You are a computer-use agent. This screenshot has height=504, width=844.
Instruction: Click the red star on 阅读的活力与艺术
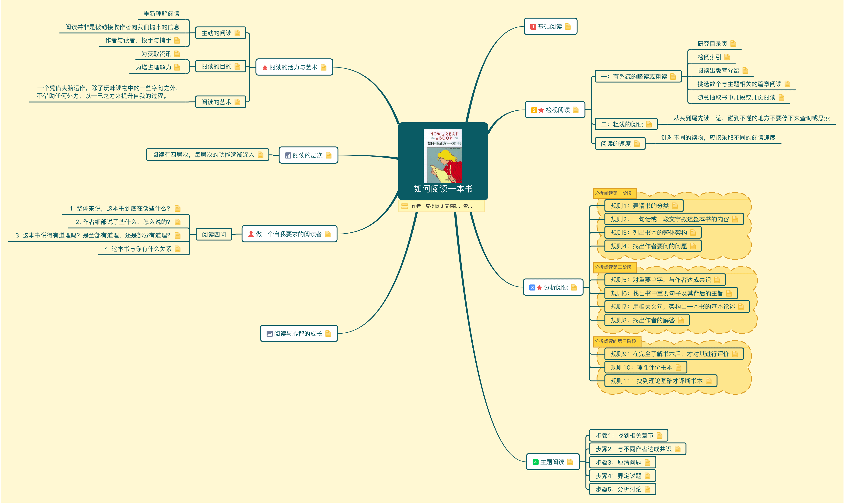[x=265, y=68]
